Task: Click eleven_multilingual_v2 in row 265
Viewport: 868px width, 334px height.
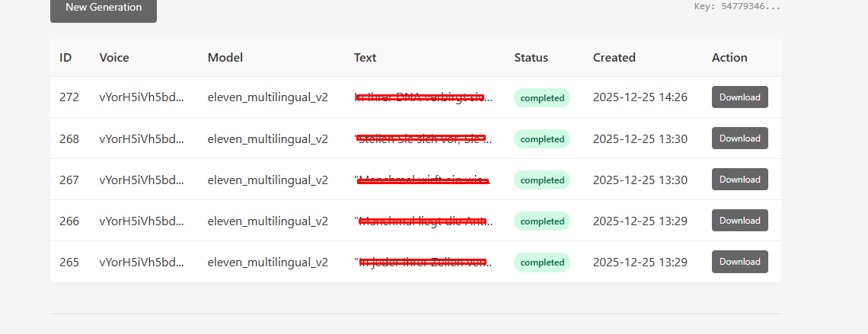Action: (x=268, y=262)
